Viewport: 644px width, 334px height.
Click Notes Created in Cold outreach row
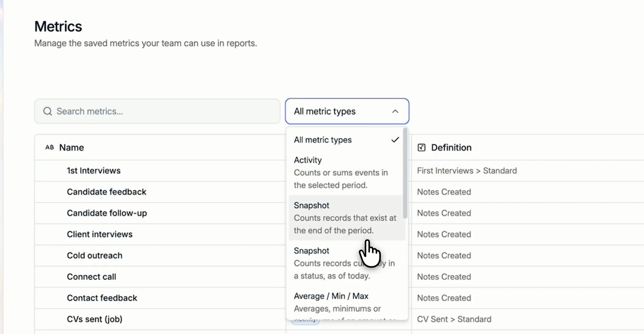(444, 256)
